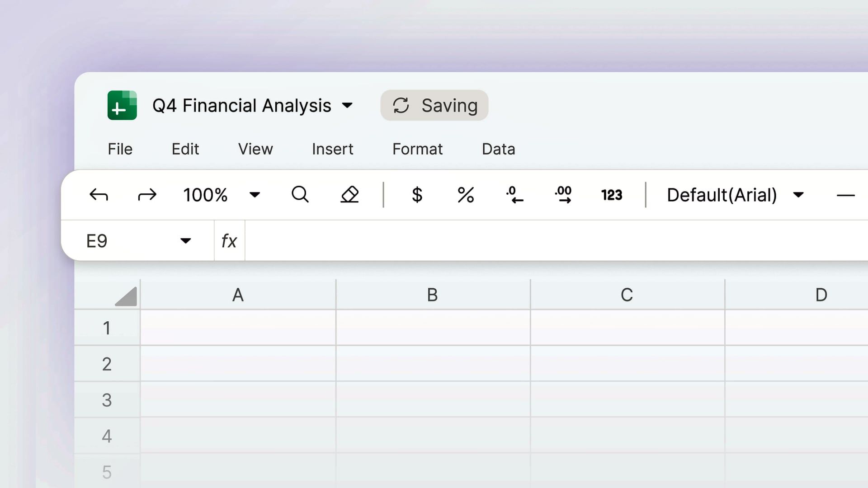This screenshot has height=488, width=868.
Task: Open the Format menu
Action: click(x=417, y=149)
